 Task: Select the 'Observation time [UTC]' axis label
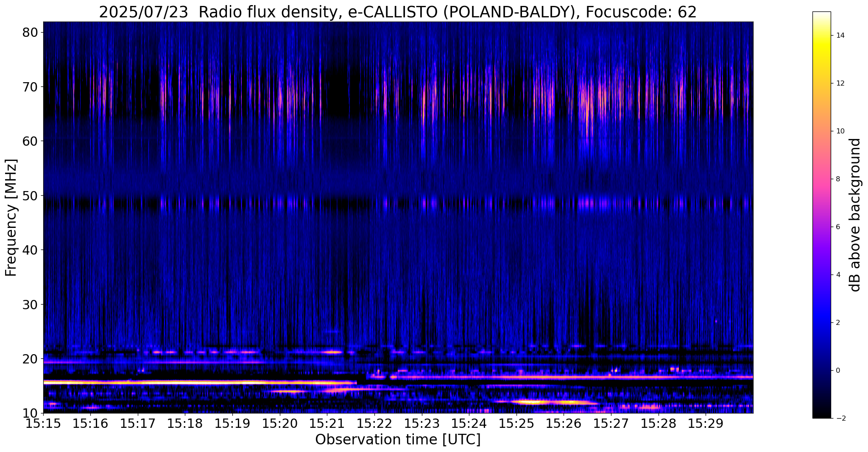[x=398, y=440]
